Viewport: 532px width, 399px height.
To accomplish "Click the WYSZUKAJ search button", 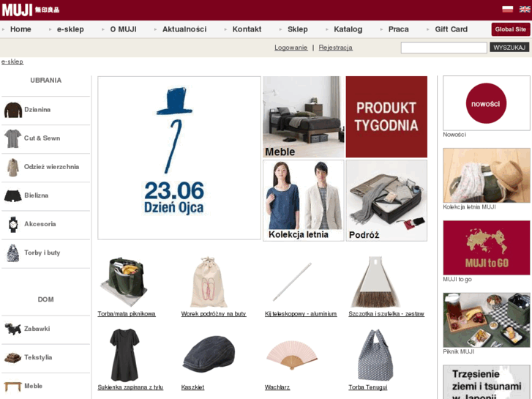I will [509, 48].
